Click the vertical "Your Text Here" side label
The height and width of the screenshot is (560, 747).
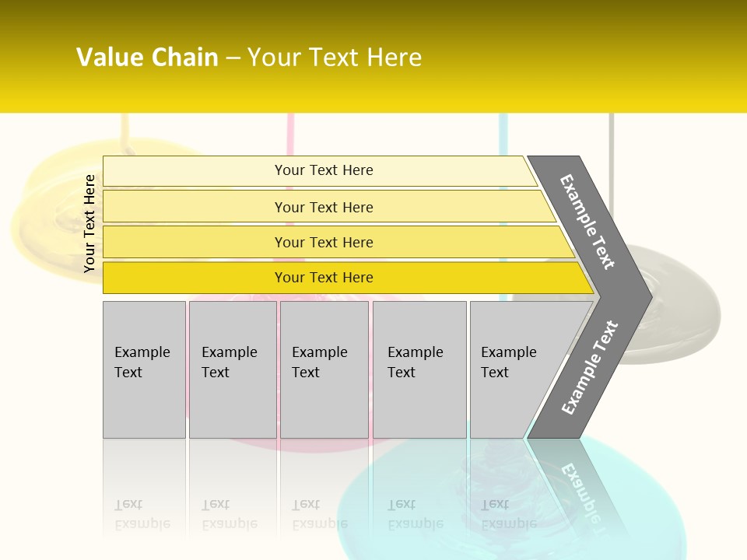[x=89, y=224]
